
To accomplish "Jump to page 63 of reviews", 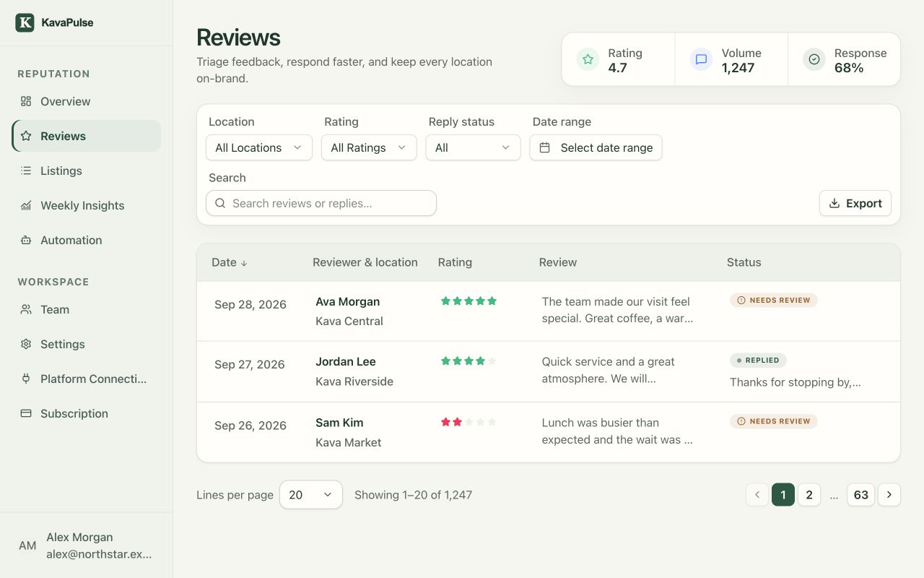I will click(x=861, y=495).
